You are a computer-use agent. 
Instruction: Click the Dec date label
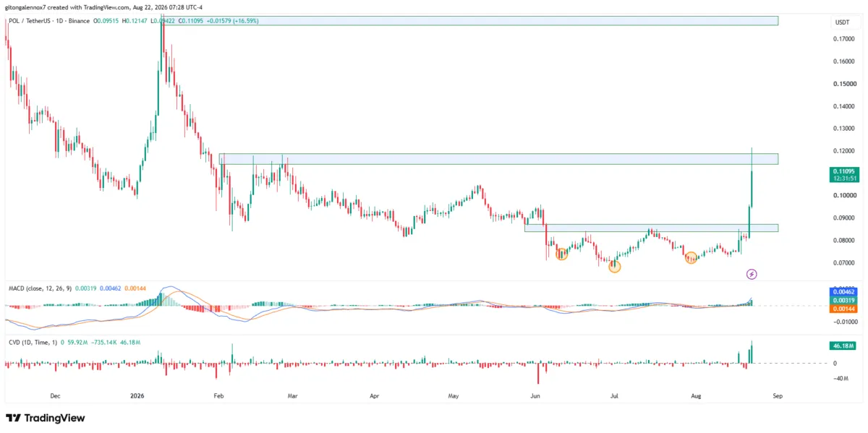coord(55,396)
